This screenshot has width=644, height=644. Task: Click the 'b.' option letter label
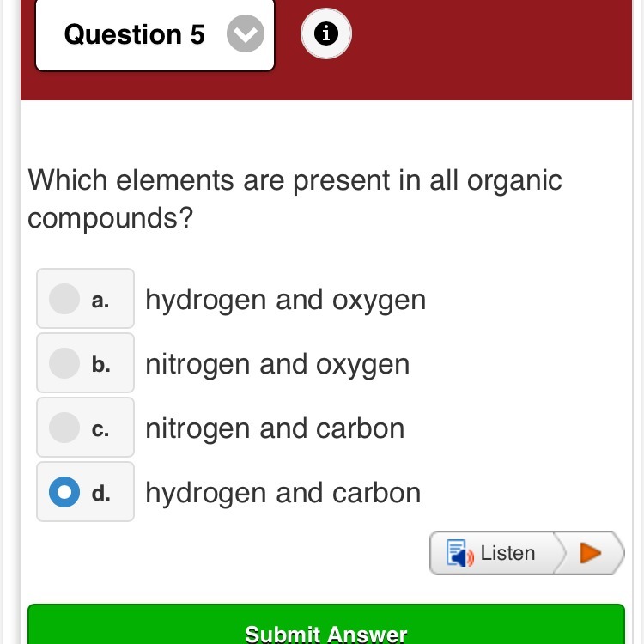click(x=100, y=364)
